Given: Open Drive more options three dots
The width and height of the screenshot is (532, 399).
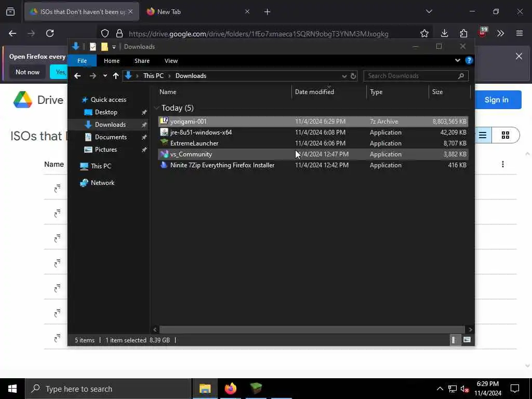Looking at the screenshot, I should (502, 164).
